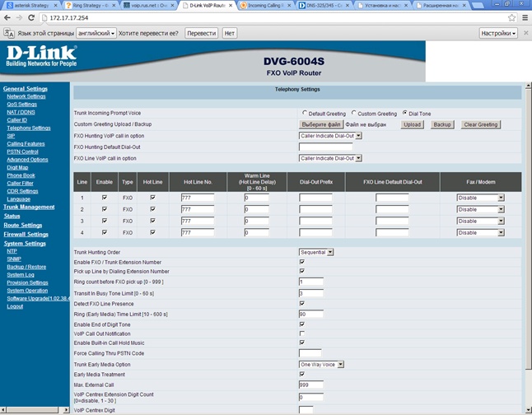Switch to 'asterisk Strategy' browser tab
The height and width of the screenshot is (415, 532).
coord(30,6)
